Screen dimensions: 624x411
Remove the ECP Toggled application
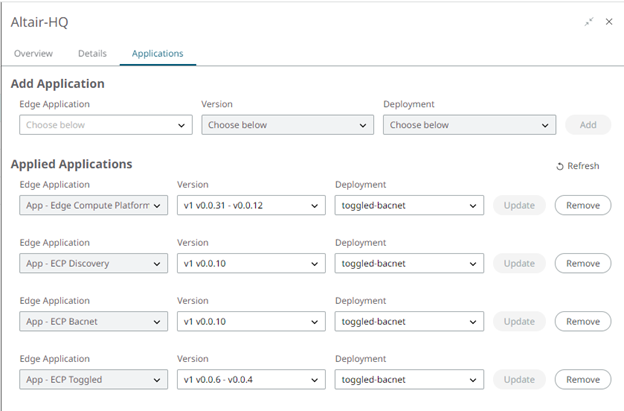[x=583, y=379]
